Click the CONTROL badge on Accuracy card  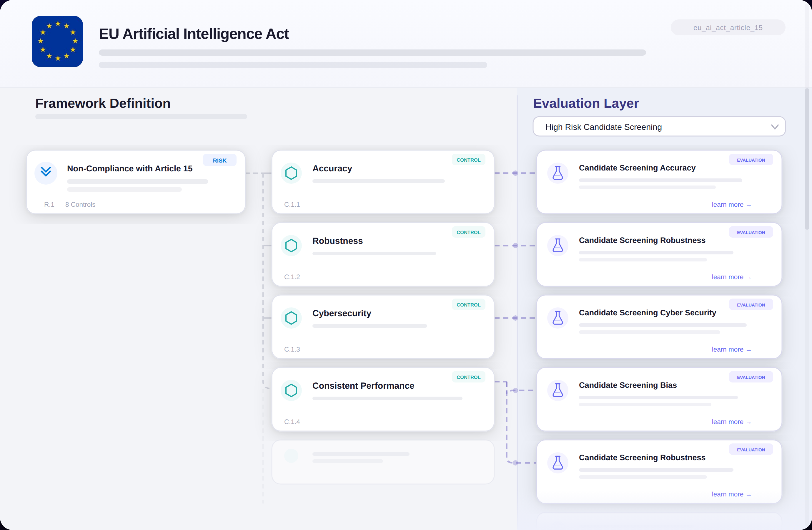point(468,160)
